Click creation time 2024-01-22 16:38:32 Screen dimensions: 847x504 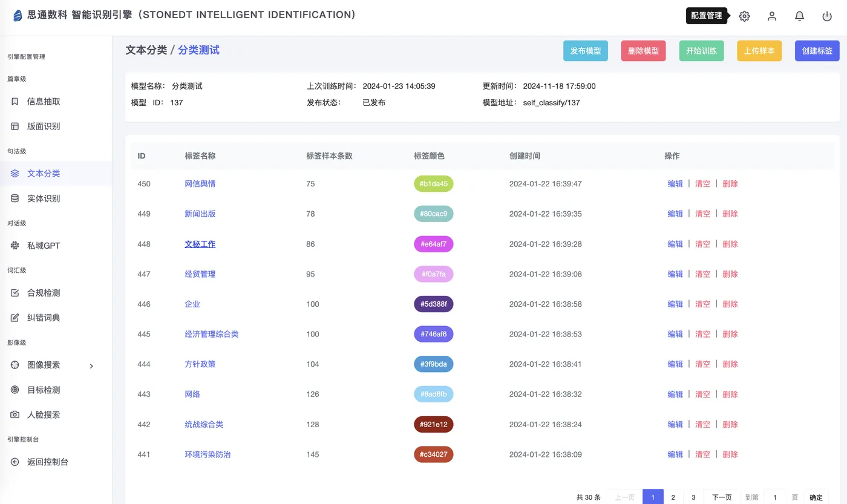(545, 394)
